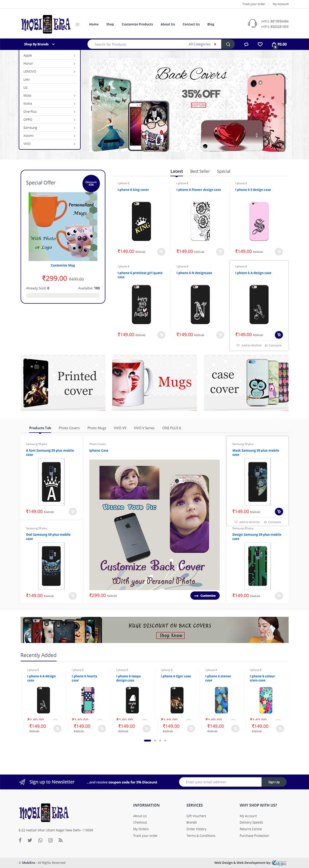Click the Twitter icon in footer
This screenshot has height=868, width=309.
click(x=30, y=840)
